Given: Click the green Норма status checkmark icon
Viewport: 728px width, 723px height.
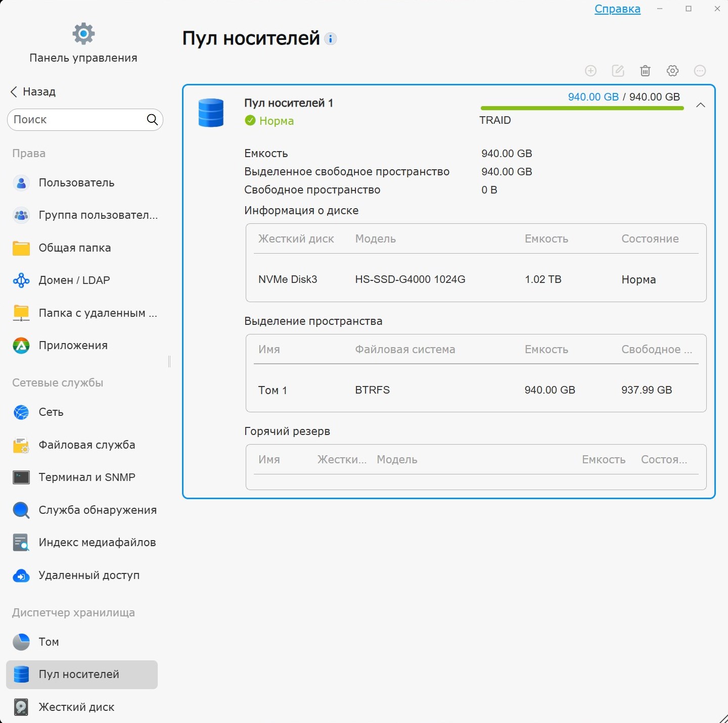Looking at the screenshot, I should tap(250, 120).
